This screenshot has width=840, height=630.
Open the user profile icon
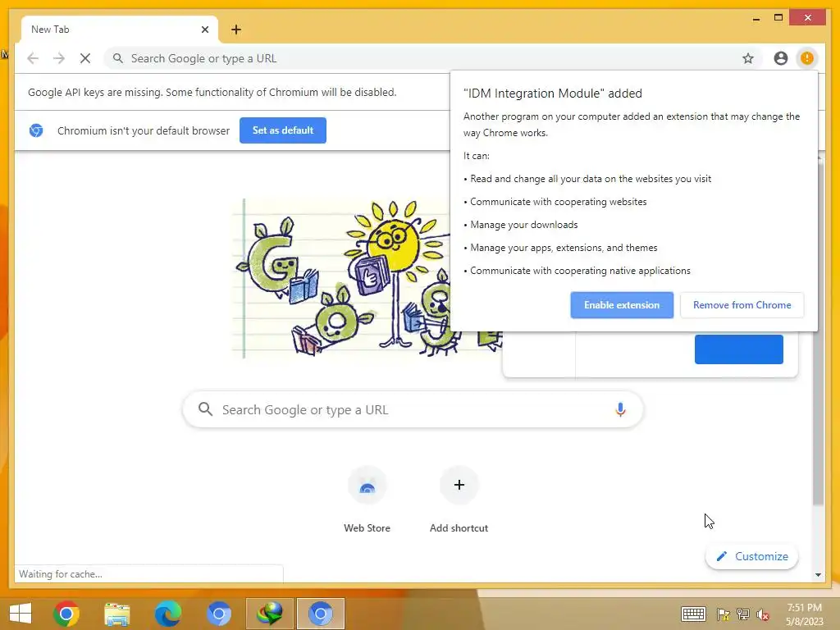[x=781, y=58]
